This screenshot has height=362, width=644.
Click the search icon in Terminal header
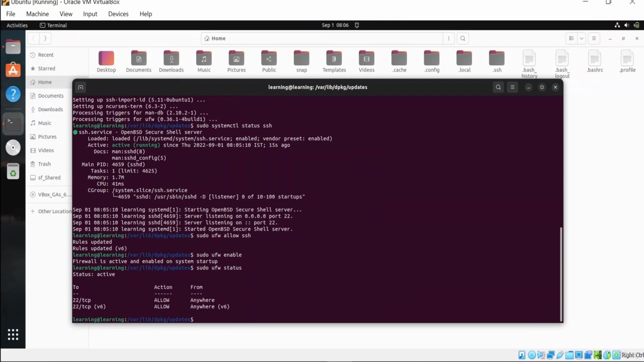[498, 87]
